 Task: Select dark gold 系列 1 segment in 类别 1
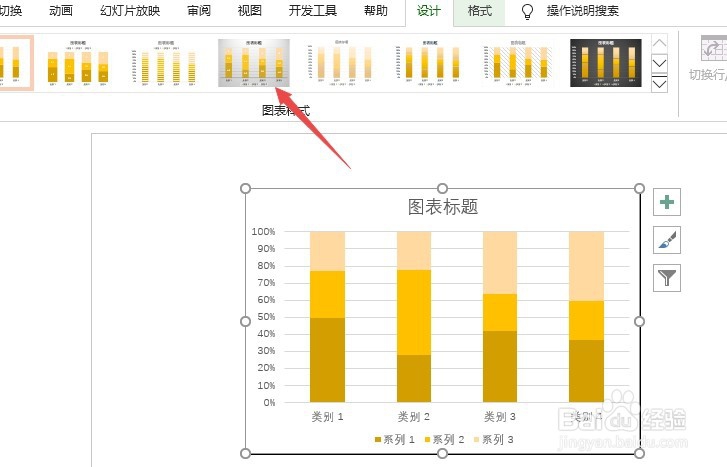327,359
